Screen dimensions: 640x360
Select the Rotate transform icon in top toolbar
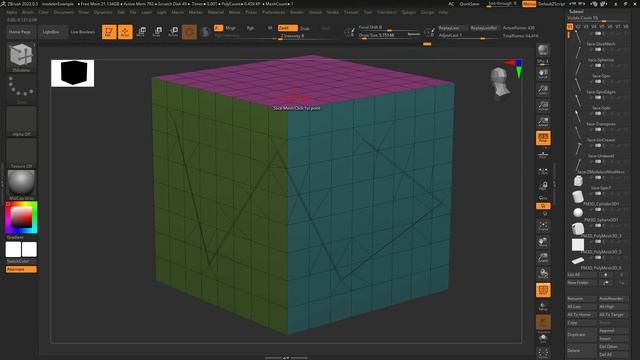(x=173, y=32)
